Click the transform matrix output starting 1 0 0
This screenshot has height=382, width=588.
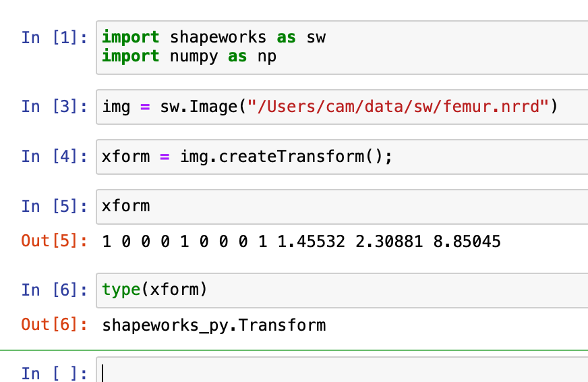pyautogui.click(x=301, y=242)
